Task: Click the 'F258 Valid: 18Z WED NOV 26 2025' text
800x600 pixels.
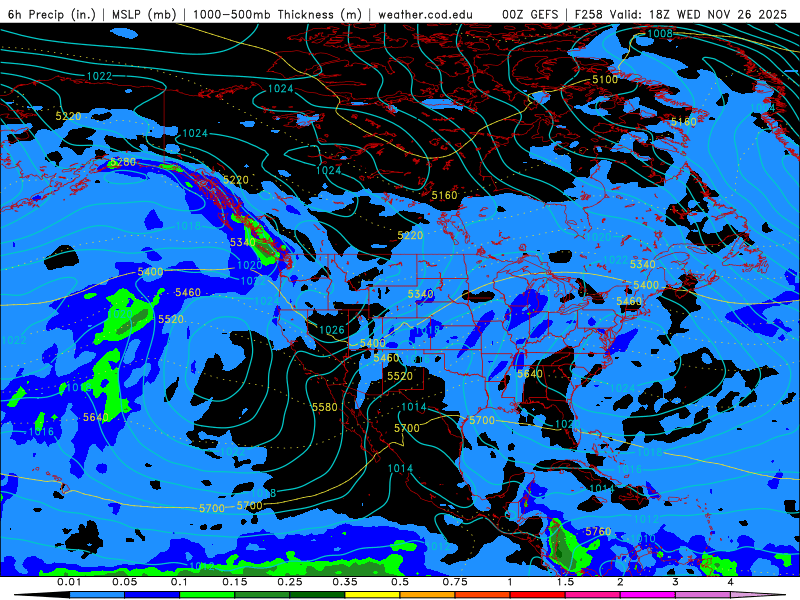Action: pyautogui.click(x=681, y=14)
